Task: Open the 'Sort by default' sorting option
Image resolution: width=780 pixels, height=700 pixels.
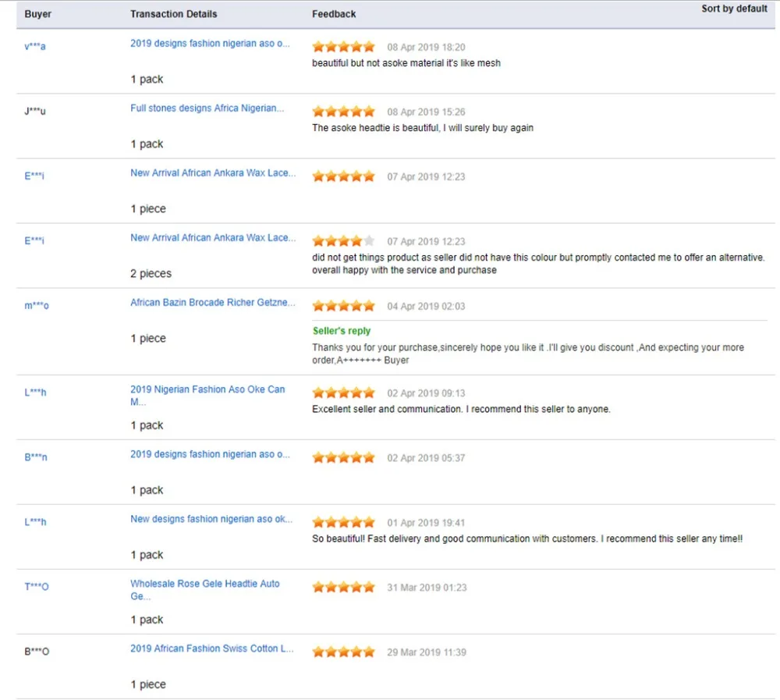Action: tap(734, 9)
